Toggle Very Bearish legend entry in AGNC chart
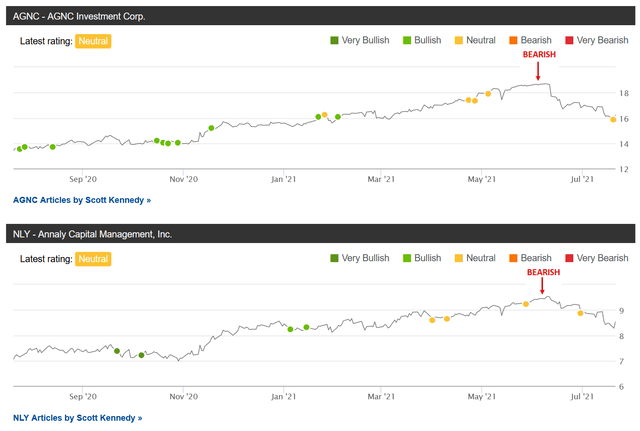 (597, 40)
